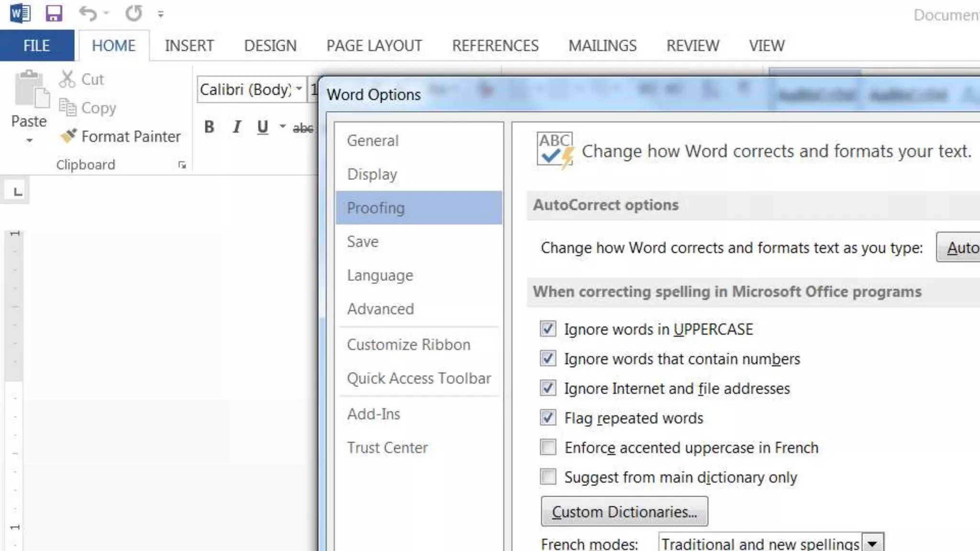Open Language settings category
The width and height of the screenshot is (980, 551).
[419, 275]
